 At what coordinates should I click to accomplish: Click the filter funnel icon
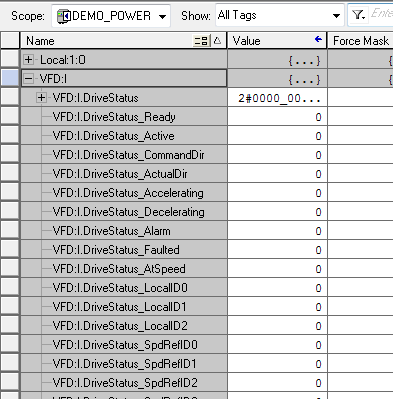point(358,15)
